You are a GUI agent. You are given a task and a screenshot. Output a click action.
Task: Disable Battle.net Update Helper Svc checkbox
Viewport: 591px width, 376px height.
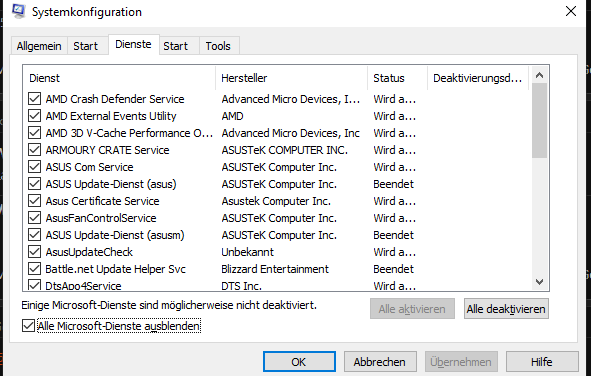coord(34,269)
